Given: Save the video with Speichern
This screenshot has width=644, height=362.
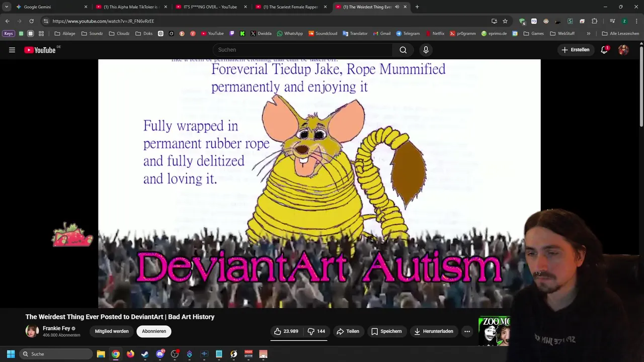Looking at the screenshot, I should pyautogui.click(x=386, y=331).
